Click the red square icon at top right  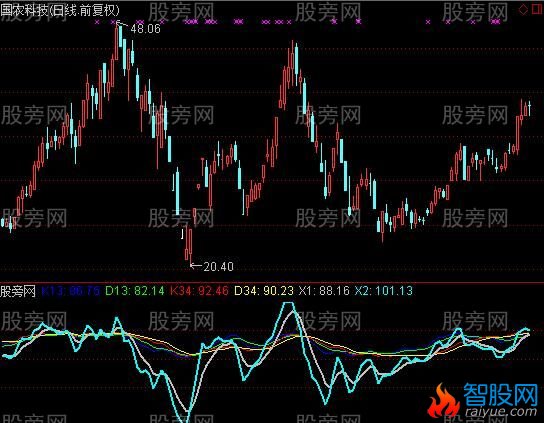click(537, 9)
